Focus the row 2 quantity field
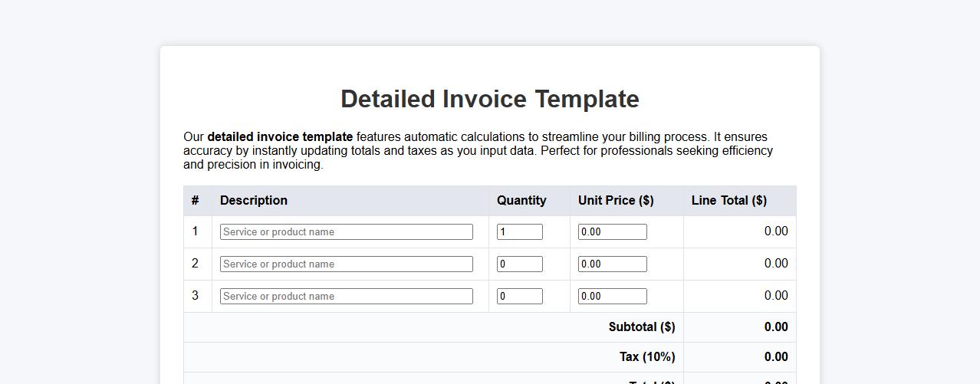This screenshot has width=980, height=384. (520, 264)
